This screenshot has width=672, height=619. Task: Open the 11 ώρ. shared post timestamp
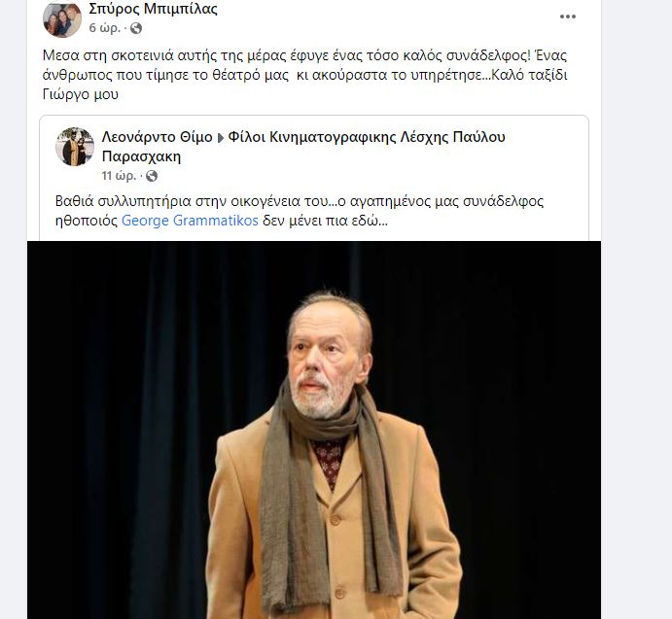tap(121, 176)
